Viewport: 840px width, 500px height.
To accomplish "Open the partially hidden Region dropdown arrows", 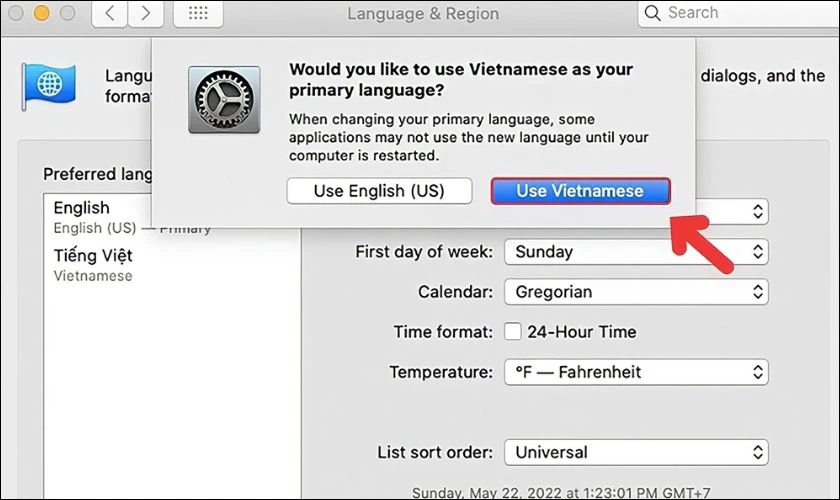I will 758,212.
